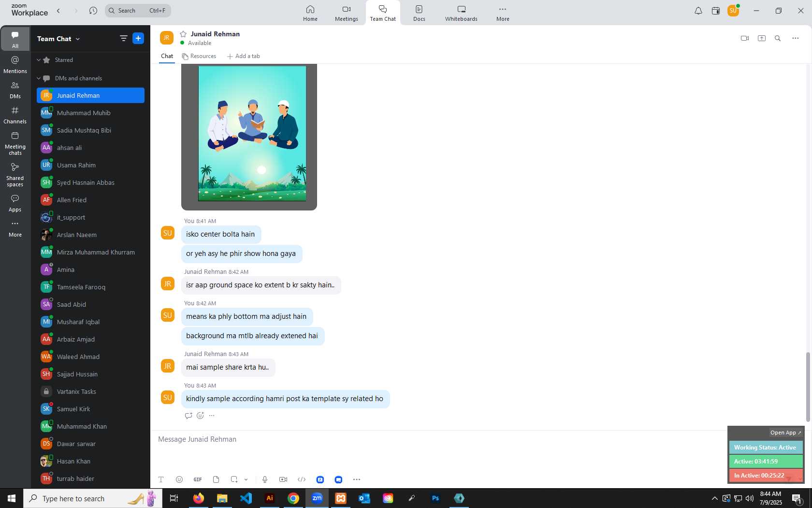Screen dimensions: 812x508
Task: Switch to the Resources tab
Action: pyautogui.click(x=199, y=56)
